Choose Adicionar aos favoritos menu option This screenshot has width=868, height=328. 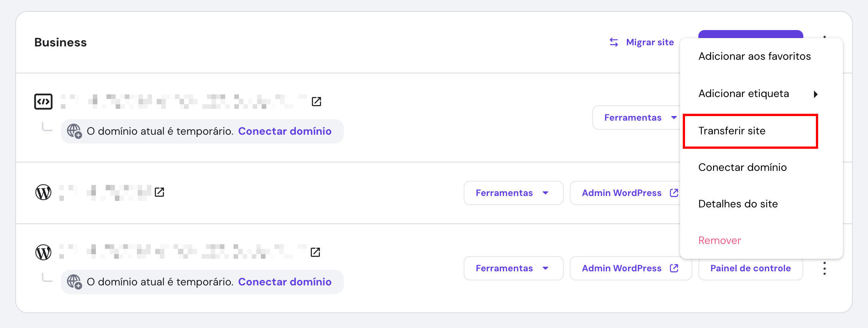[754, 56]
